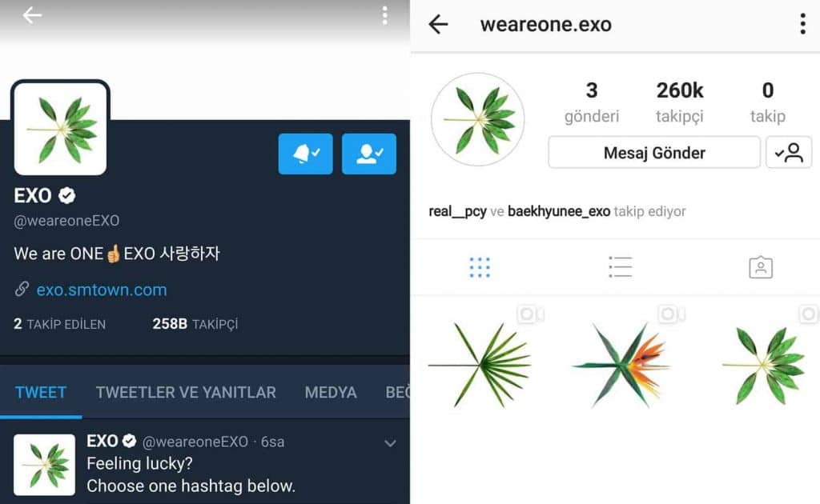Toggle the tweet notifications bell button
This screenshot has width=820, height=504.
click(x=305, y=154)
